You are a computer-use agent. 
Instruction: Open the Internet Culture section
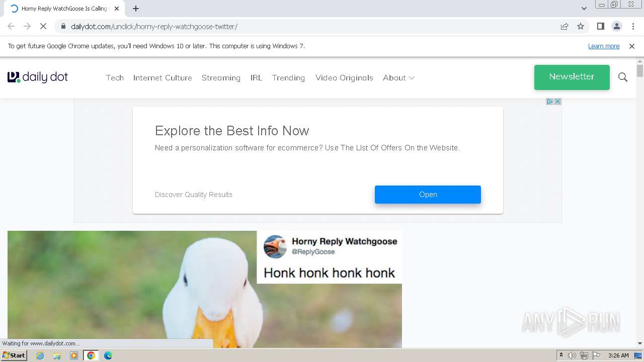[163, 77]
